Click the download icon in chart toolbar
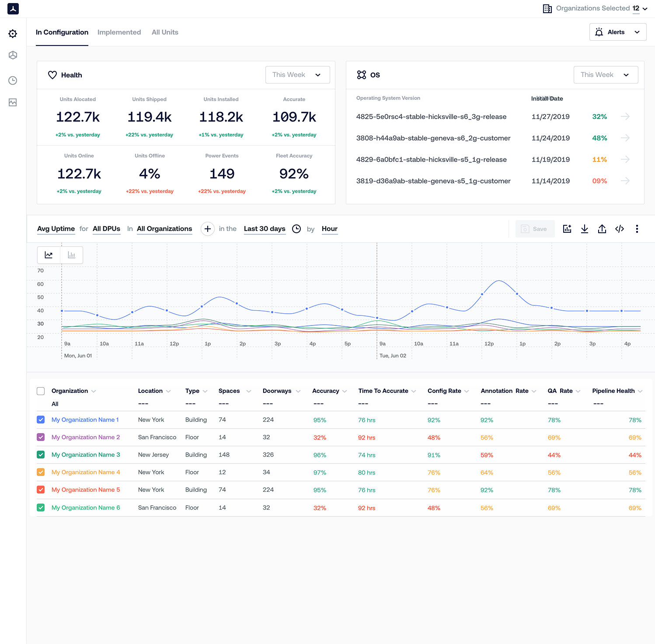The width and height of the screenshot is (655, 644). point(584,229)
